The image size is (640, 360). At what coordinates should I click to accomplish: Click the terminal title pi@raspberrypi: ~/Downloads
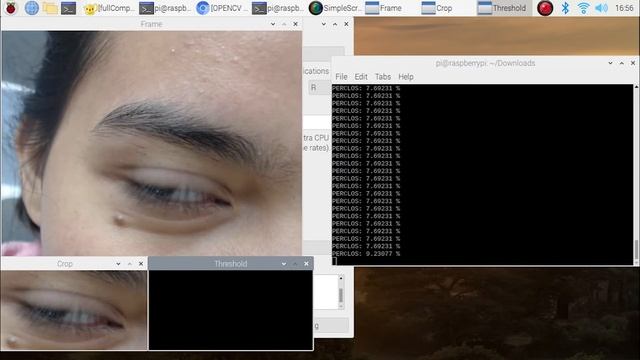485,63
